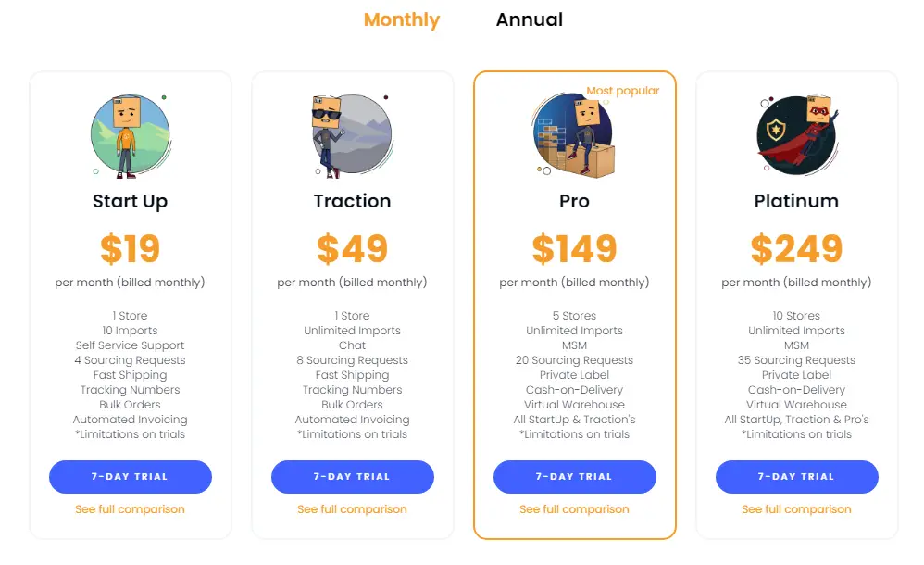924x565 pixels.
Task: Open full comparison link under Traction
Action: click(352, 509)
